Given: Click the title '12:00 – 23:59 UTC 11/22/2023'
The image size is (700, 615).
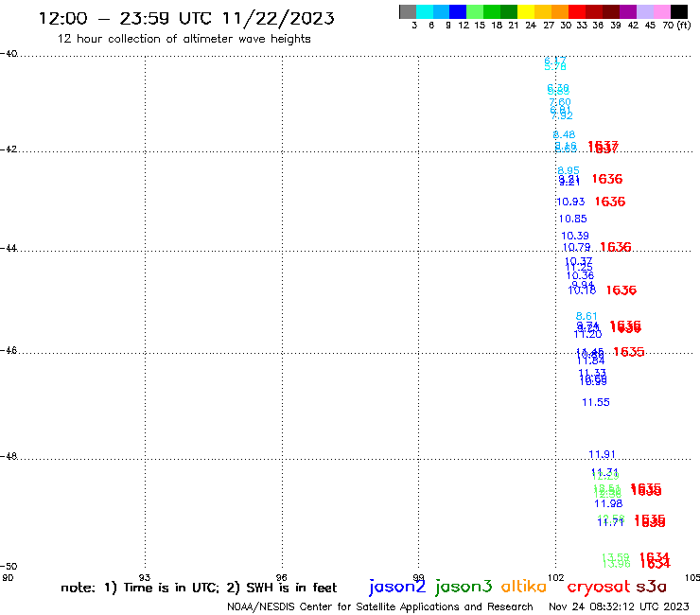Looking at the screenshot, I should (x=186, y=18).
